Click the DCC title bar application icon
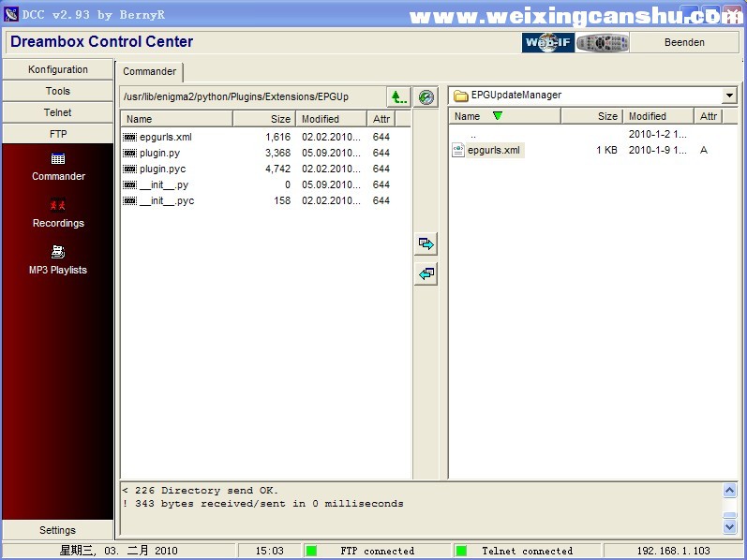Image resolution: width=747 pixels, height=560 pixels. coord(11,14)
